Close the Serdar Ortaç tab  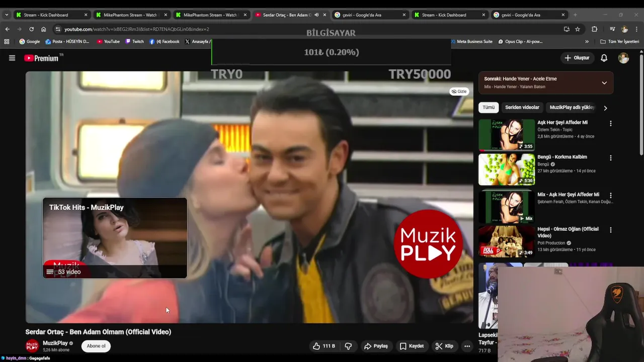(325, 15)
